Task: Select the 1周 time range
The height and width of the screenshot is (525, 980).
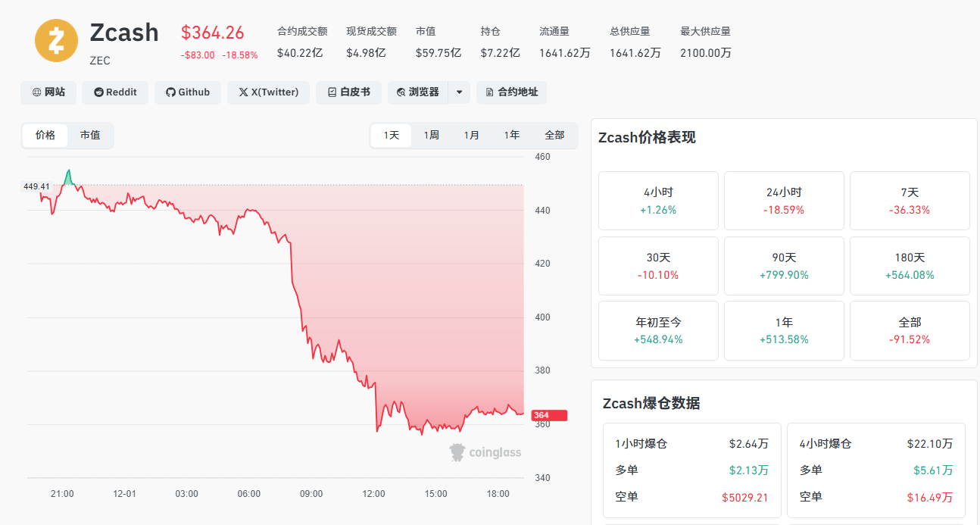Action: point(432,136)
